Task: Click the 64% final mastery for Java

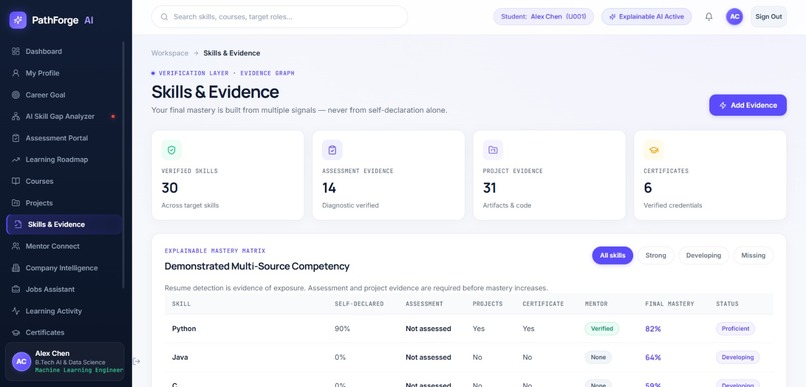Action: (x=653, y=357)
